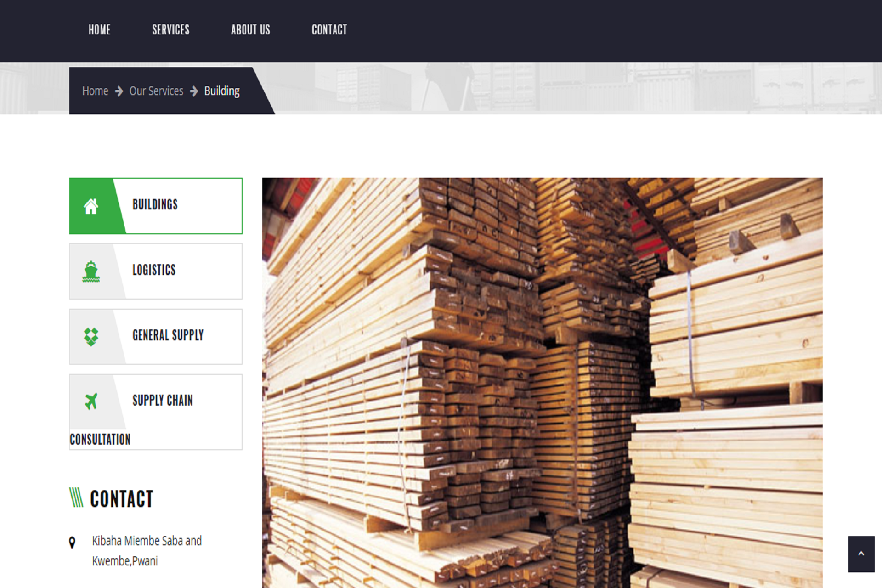Image resolution: width=882 pixels, height=588 pixels.
Task: Click the Our Services breadcrumb link
Action: (156, 91)
